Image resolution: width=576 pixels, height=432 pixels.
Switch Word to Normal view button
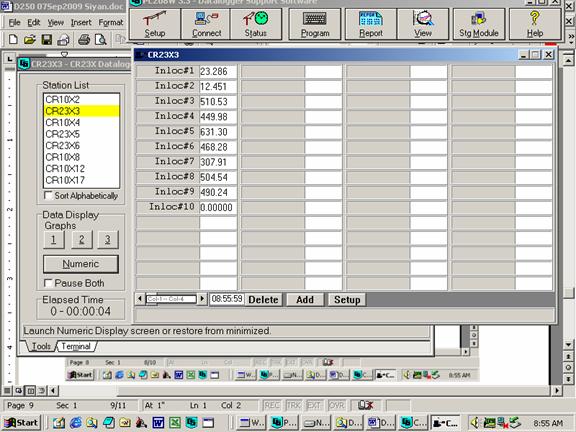point(7,390)
